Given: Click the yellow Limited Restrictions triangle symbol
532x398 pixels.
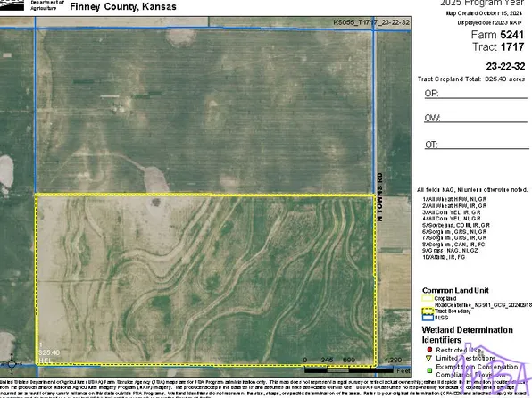Looking at the screenshot, I should pyautogui.click(x=429, y=358).
